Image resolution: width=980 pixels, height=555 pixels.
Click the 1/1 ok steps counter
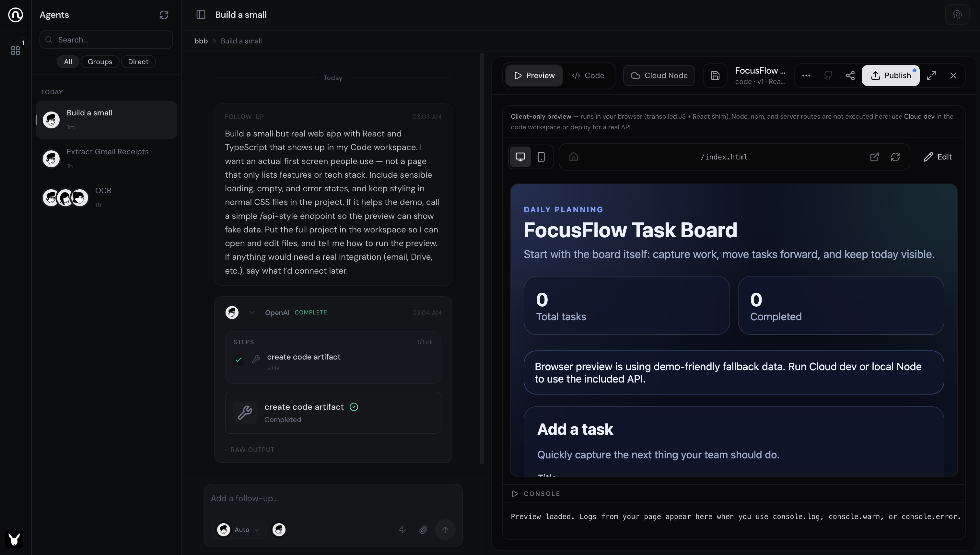click(425, 342)
